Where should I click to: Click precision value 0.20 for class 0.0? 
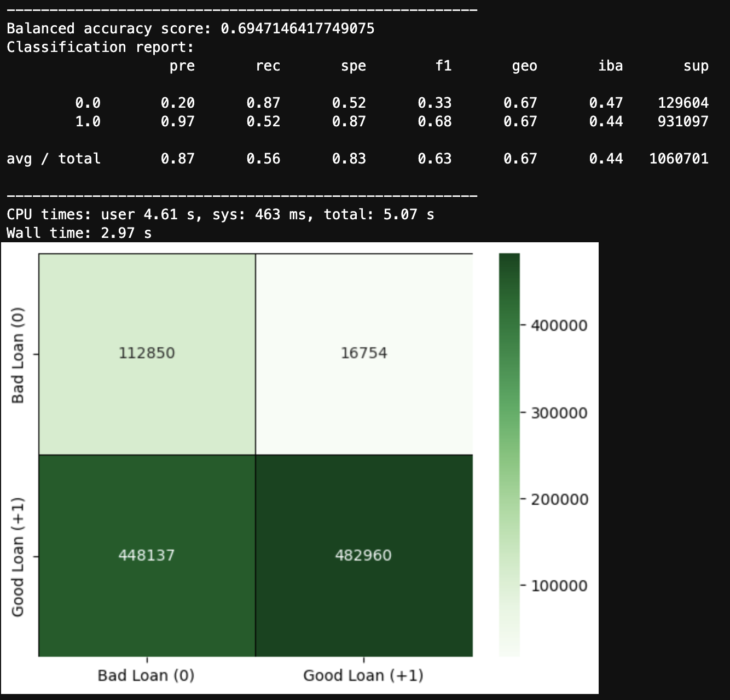tap(177, 103)
